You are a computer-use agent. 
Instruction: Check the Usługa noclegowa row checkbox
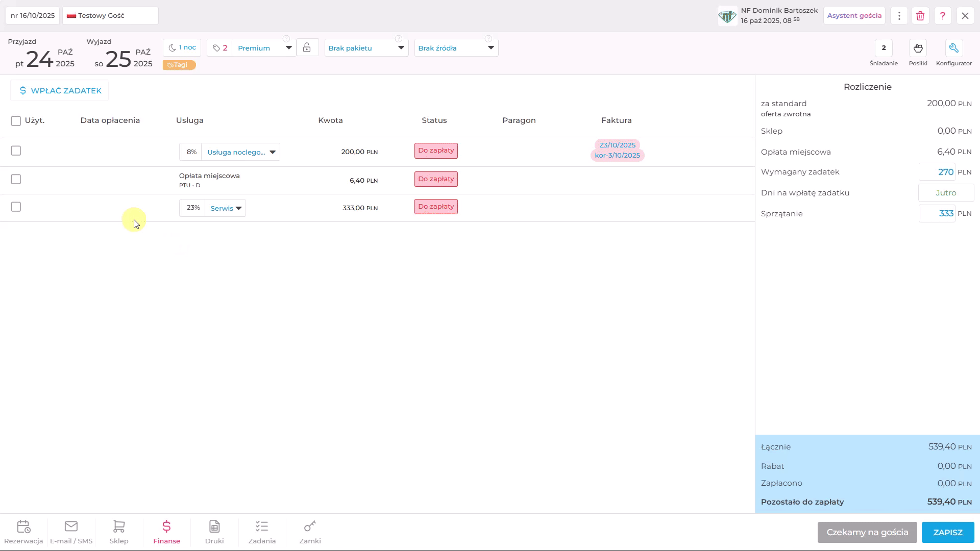[x=16, y=151]
